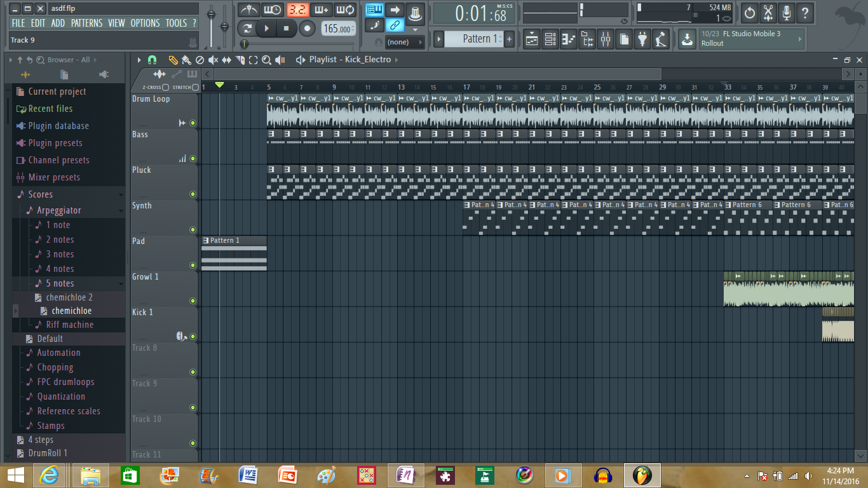This screenshot has height=488, width=868.
Task: Toggle typing keyboard to piano
Action: click(x=374, y=10)
